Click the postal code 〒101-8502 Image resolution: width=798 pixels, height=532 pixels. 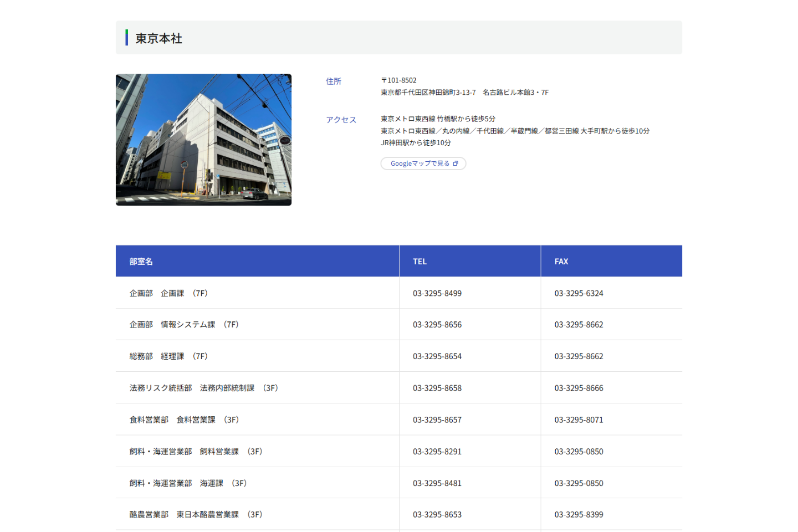(399, 80)
